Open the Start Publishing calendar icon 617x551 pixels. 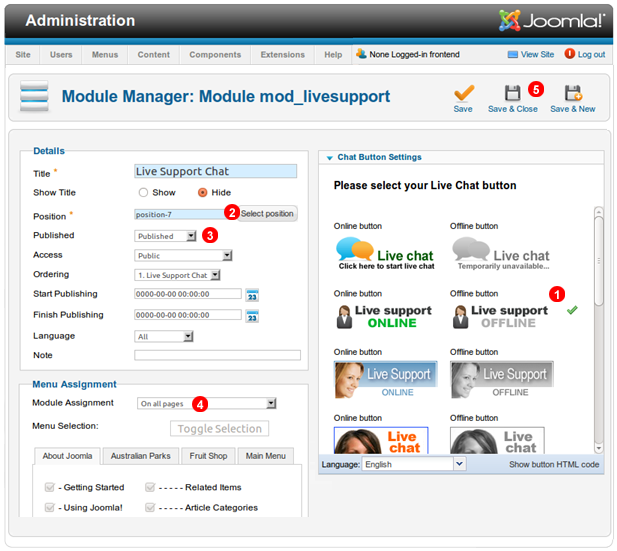click(x=252, y=295)
